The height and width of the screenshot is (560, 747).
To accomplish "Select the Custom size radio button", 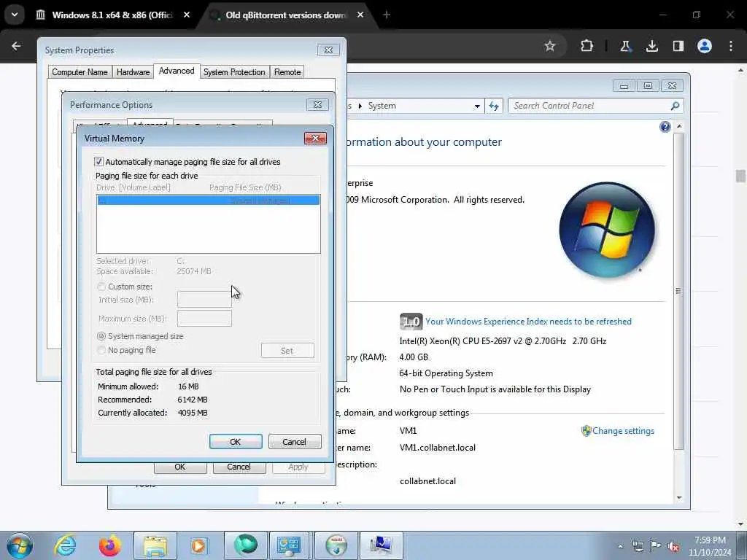I will pos(101,287).
